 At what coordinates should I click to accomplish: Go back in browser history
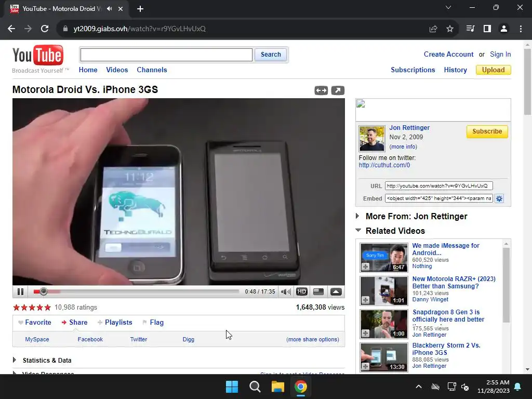pyautogui.click(x=11, y=29)
